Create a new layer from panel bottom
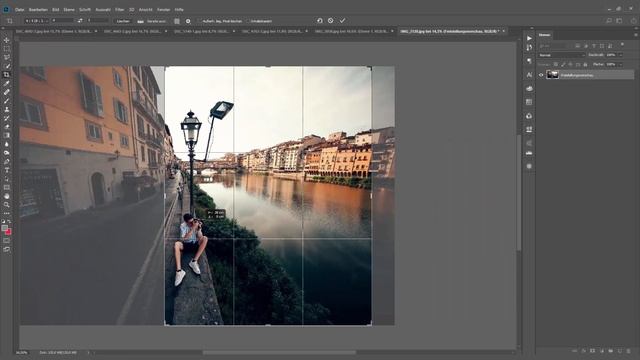 click(620, 351)
